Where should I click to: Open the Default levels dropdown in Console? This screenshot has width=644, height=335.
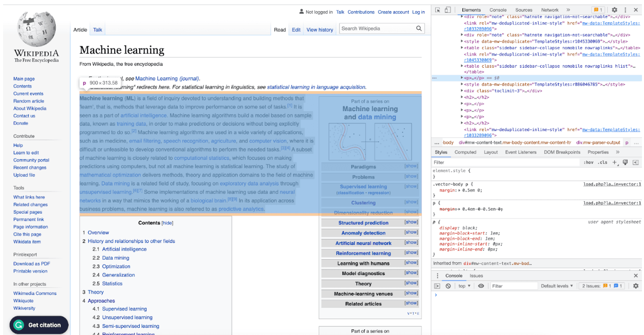click(557, 286)
